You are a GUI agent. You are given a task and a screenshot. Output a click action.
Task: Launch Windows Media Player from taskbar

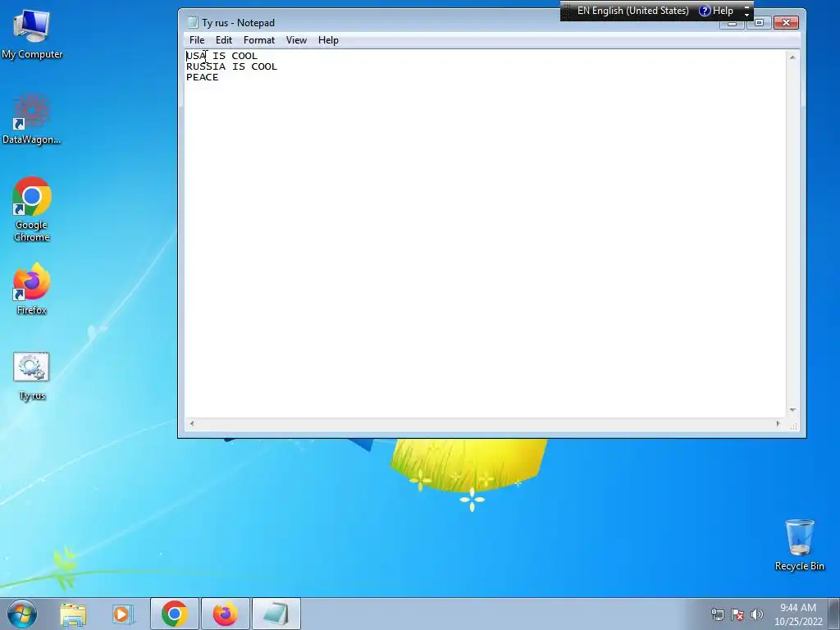point(123,614)
